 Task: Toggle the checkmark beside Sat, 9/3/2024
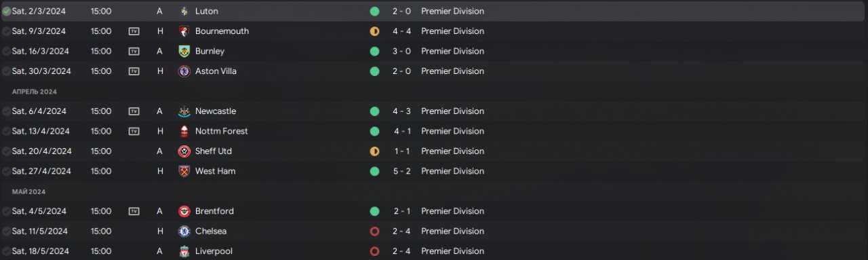6,31
